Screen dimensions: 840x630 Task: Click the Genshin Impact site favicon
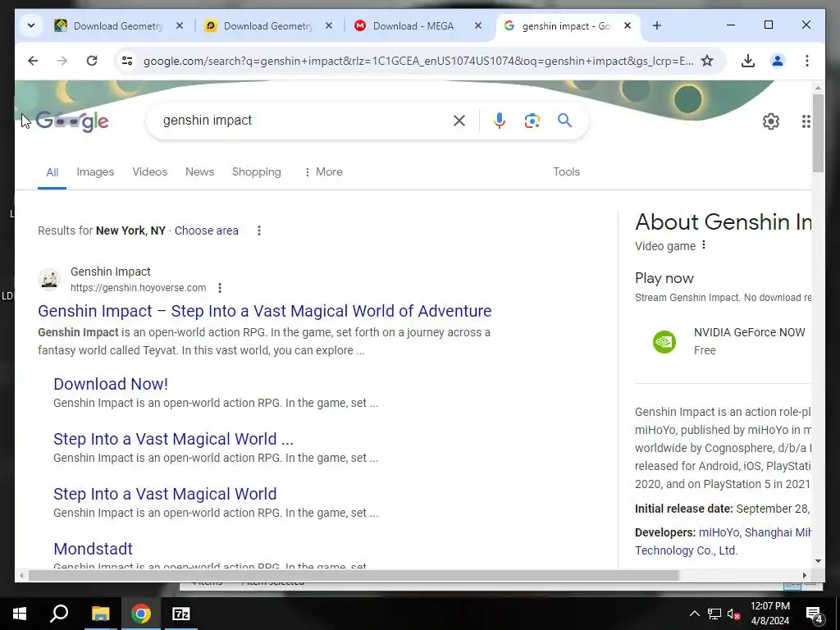click(x=48, y=279)
